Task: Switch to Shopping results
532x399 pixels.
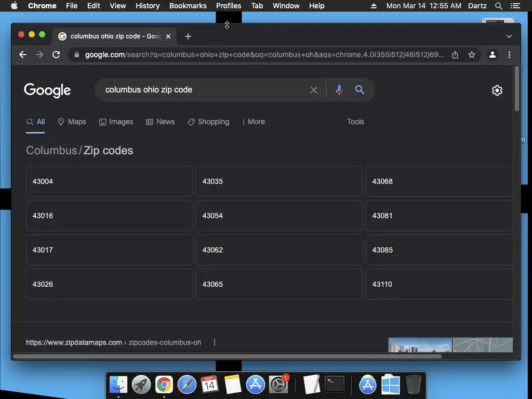Action: (x=208, y=122)
